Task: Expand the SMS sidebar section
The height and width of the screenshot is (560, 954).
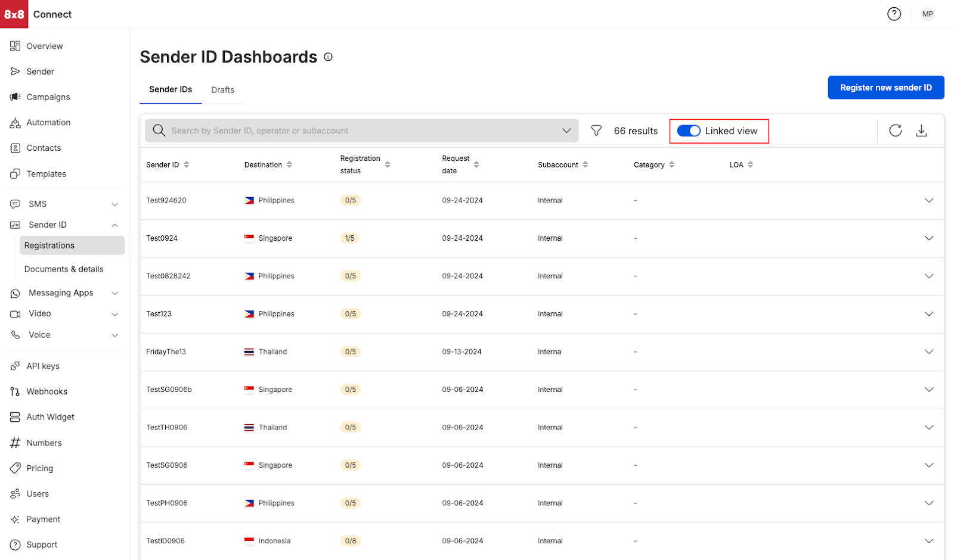Action: point(114,204)
